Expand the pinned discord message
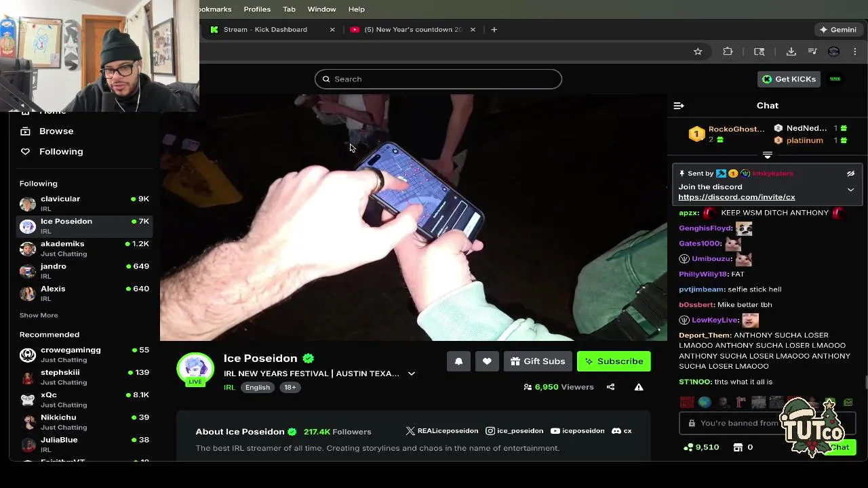 tap(850, 190)
